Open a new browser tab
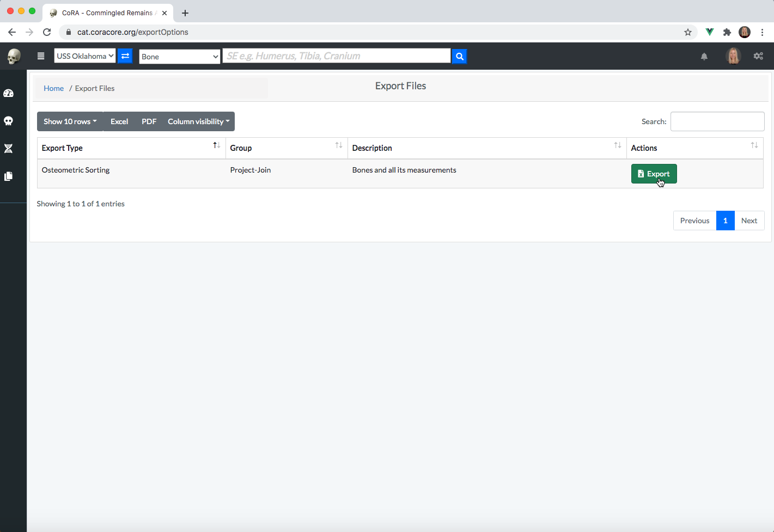 (x=185, y=13)
